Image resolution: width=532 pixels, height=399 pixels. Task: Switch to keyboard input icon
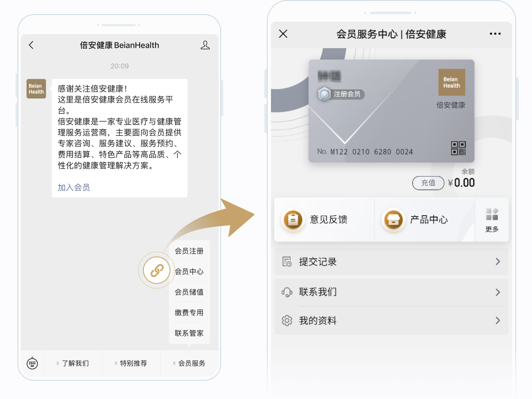(x=32, y=363)
